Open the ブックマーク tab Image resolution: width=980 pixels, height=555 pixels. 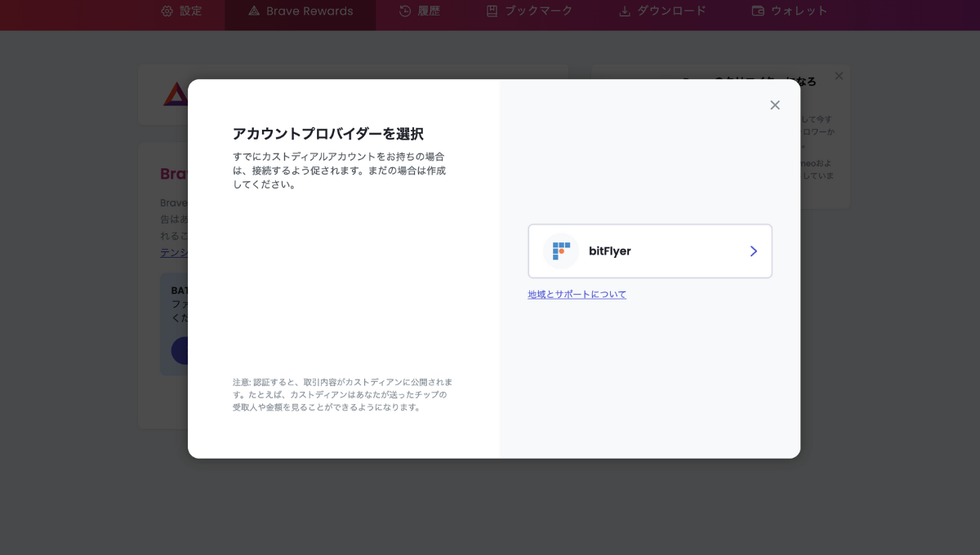[x=538, y=11]
